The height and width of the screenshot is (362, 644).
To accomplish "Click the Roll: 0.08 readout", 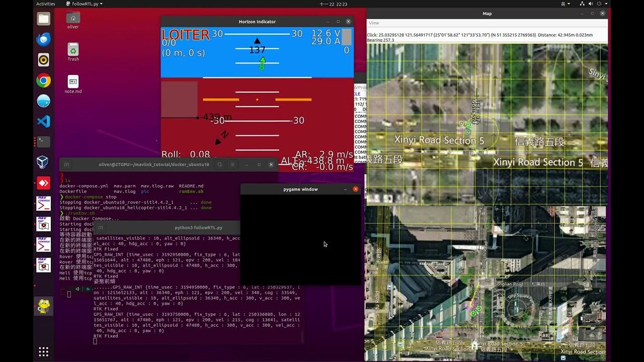I will [x=186, y=154].
